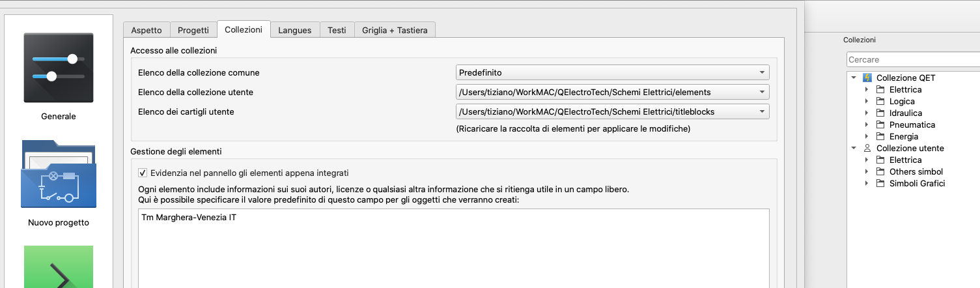Screen dimensions: 980x288
Task: Switch to the Aspetto tab
Action: (147, 30)
